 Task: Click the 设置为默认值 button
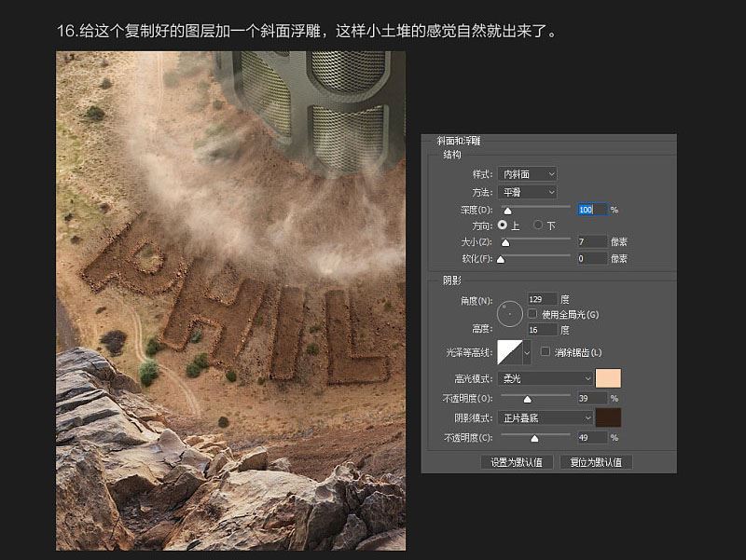point(518,461)
